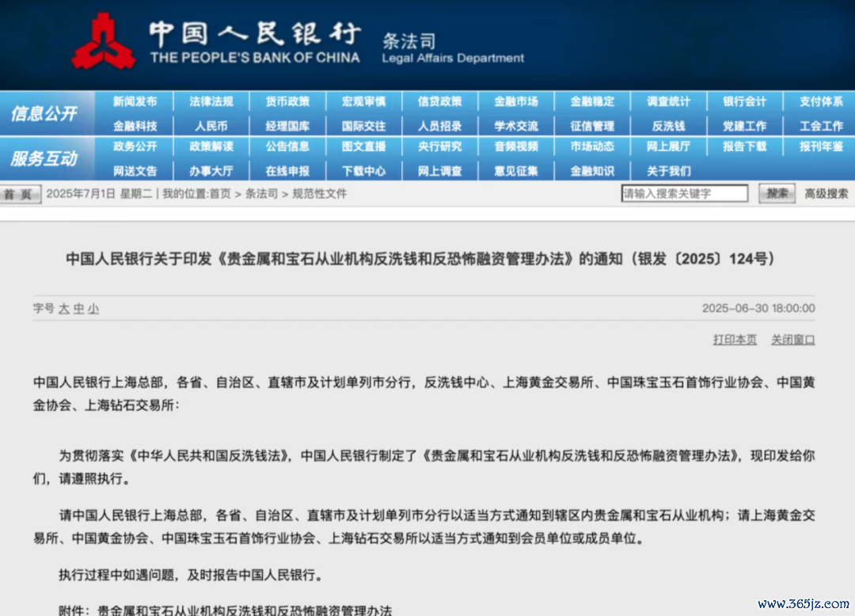Viewport: 855px width, 616px height.
Task: Open 调查统计 menu item
Action: click(x=668, y=101)
